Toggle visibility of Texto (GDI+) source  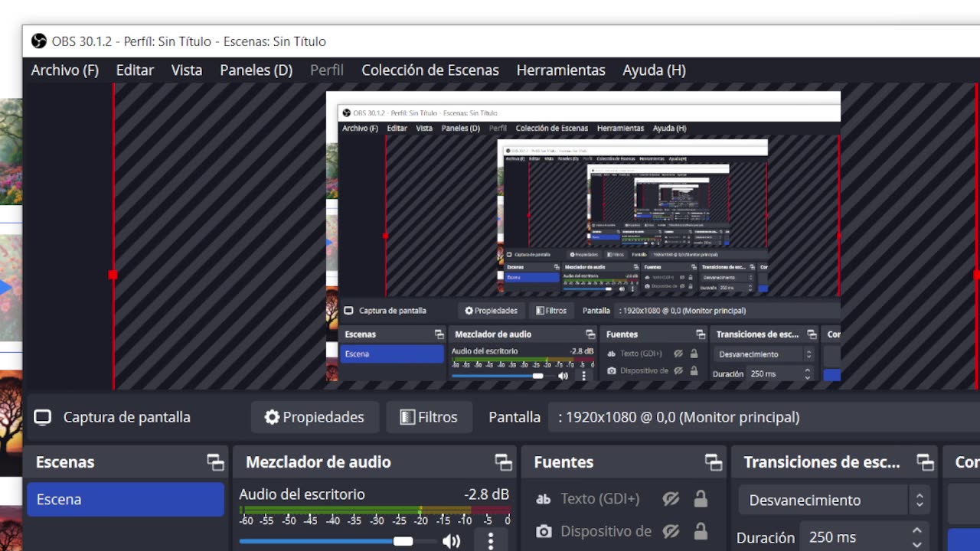click(x=671, y=499)
